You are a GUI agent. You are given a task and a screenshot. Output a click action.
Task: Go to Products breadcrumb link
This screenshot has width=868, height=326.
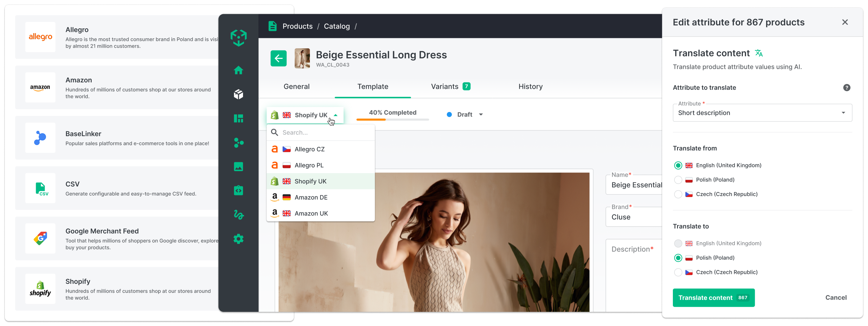[297, 26]
